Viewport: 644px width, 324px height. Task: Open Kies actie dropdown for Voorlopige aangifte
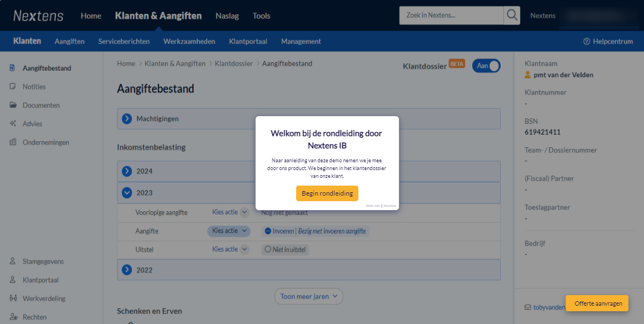[x=231, y=212]
